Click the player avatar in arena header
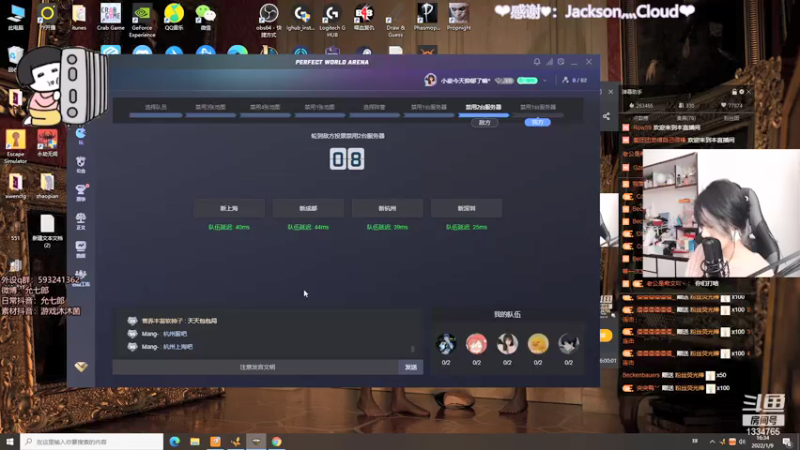 (x=430, y=80)
